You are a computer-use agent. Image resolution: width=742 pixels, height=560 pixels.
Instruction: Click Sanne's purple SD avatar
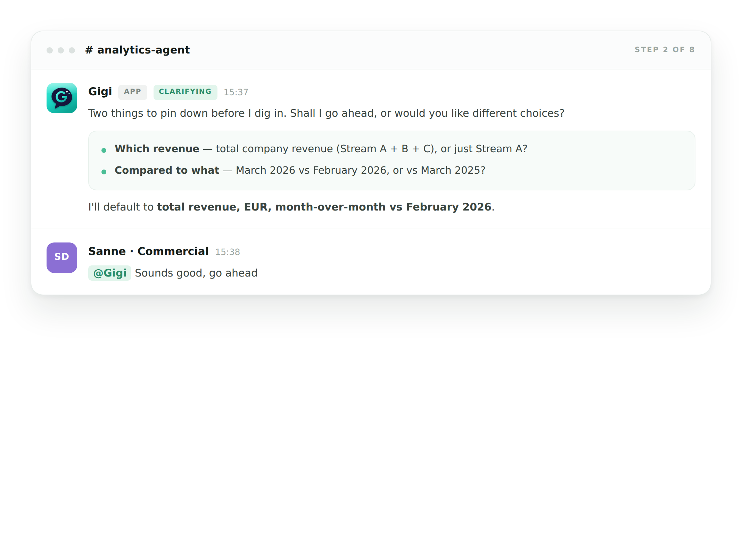pyautogui.click(x=62, y=258)
